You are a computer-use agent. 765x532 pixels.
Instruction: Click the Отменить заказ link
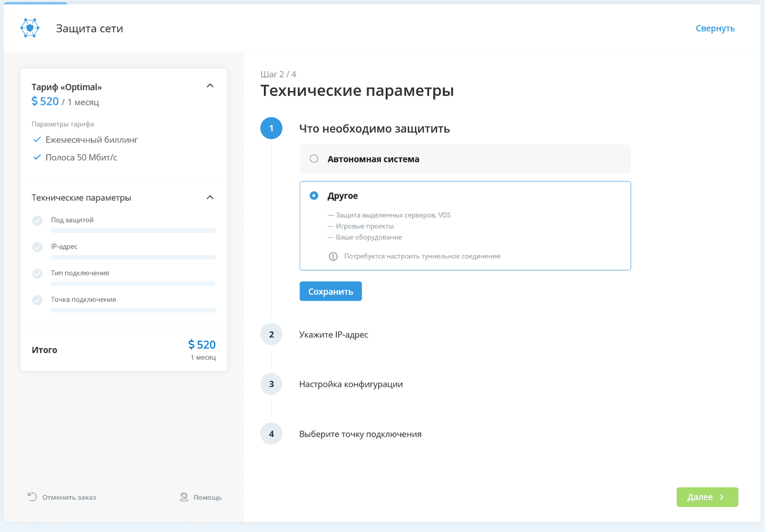click(x=69, y=497)
